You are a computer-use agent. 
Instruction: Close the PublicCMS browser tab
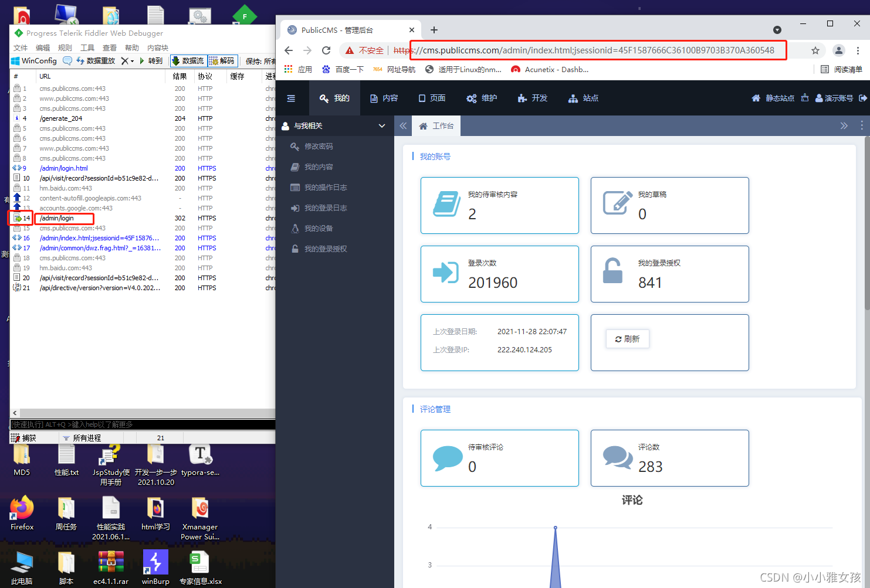[412, 30]
